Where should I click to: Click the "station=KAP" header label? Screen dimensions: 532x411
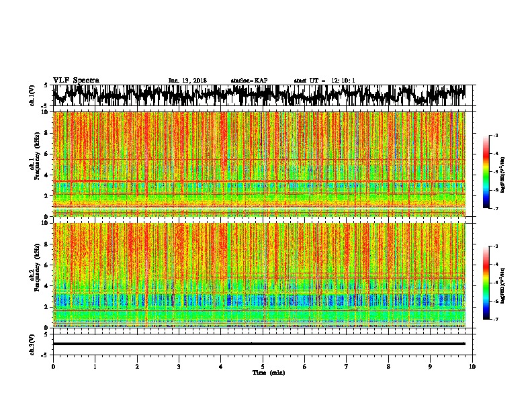(249, 81)
